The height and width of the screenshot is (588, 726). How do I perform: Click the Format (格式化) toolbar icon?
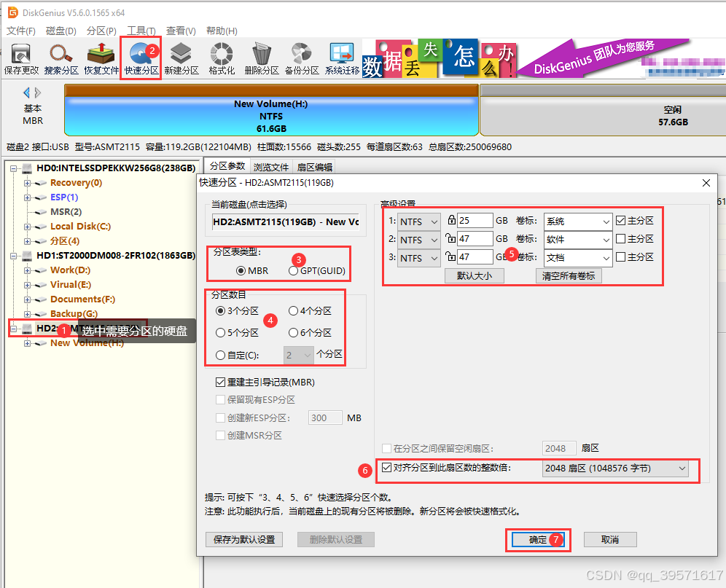(x=222, y=59)
